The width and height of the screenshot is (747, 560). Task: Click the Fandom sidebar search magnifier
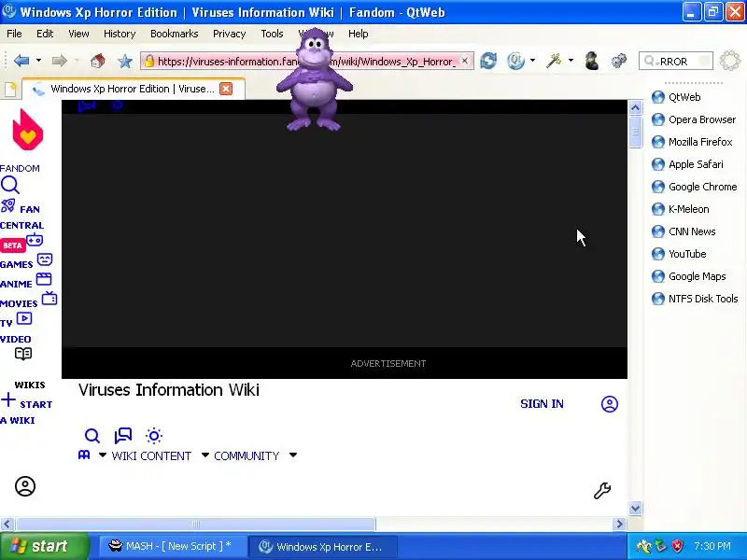tap(10, 185)
